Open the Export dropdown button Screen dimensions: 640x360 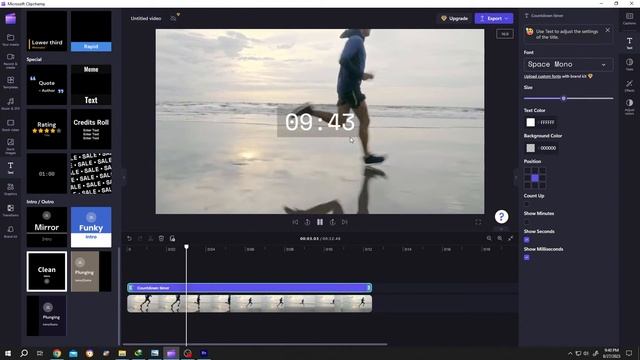[x=494, y=18]
